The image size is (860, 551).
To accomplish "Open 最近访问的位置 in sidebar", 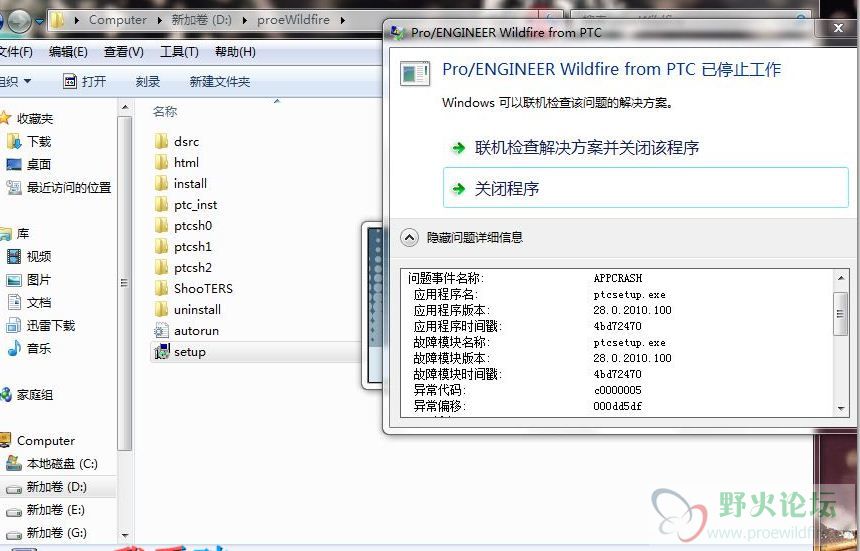I will [69, 188].
